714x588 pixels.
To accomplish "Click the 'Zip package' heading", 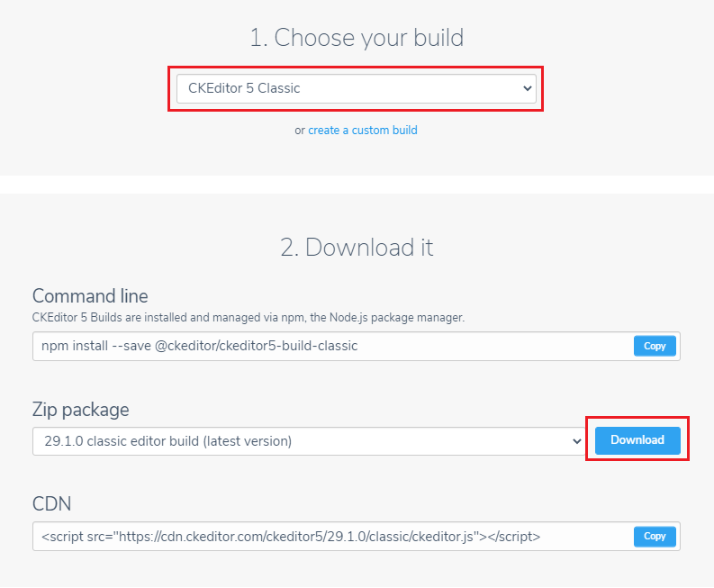I will point(81,410).
